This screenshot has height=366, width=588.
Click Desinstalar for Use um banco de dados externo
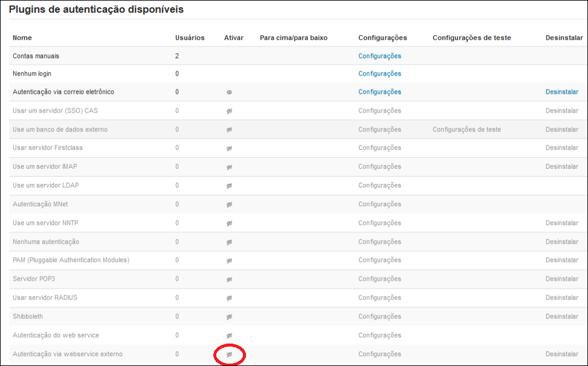[x=562, y=129]
